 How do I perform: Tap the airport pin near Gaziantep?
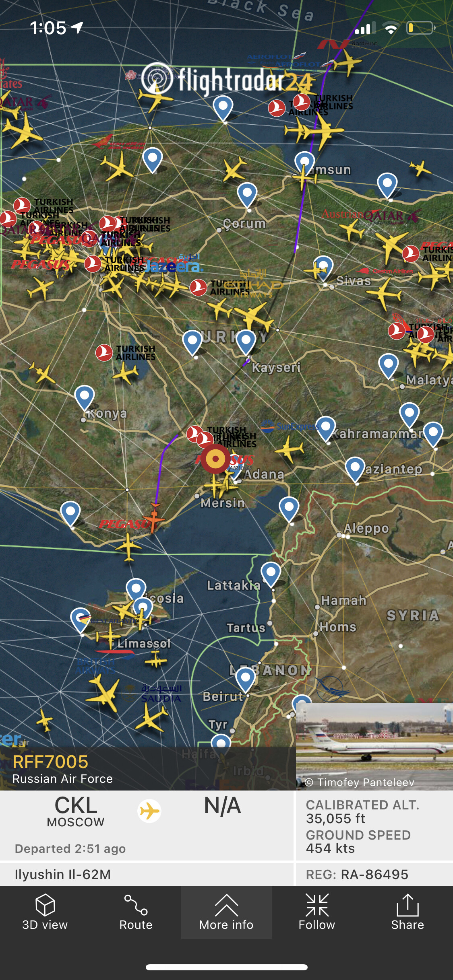355,469
